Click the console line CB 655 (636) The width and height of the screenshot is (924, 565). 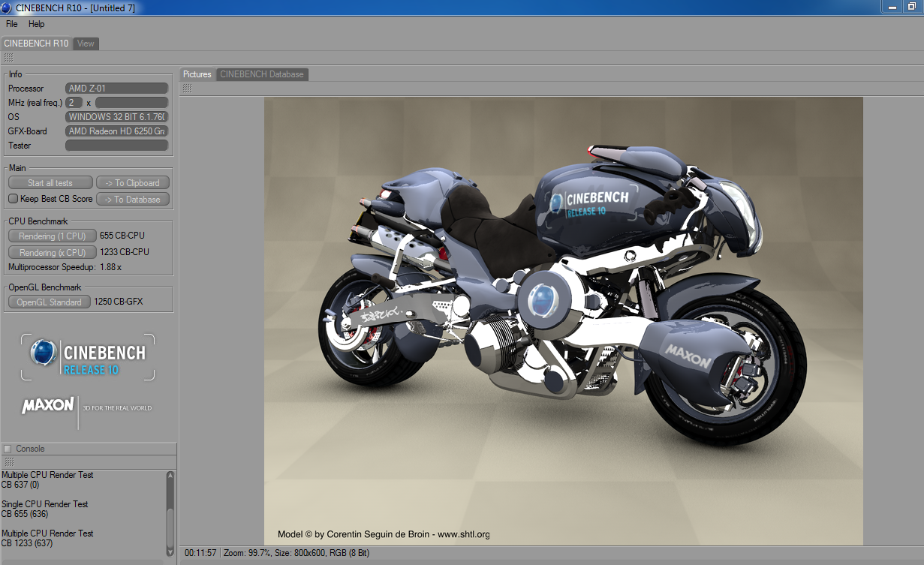pyautogui.click(x=25, y=514)
